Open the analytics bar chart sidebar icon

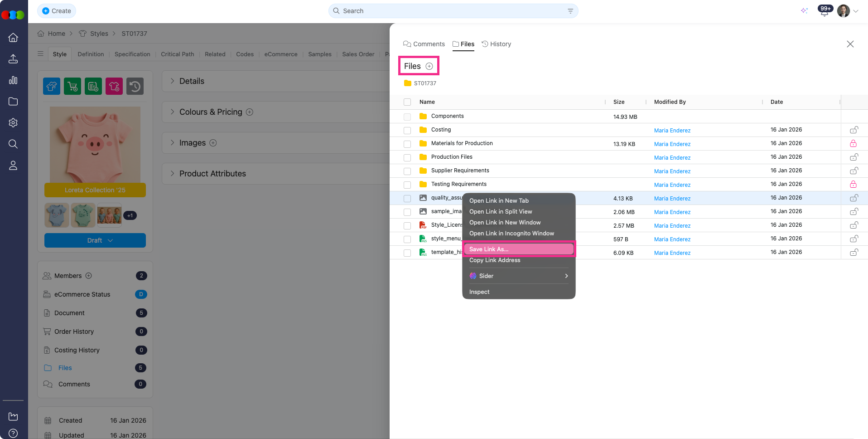coord(13,80)
